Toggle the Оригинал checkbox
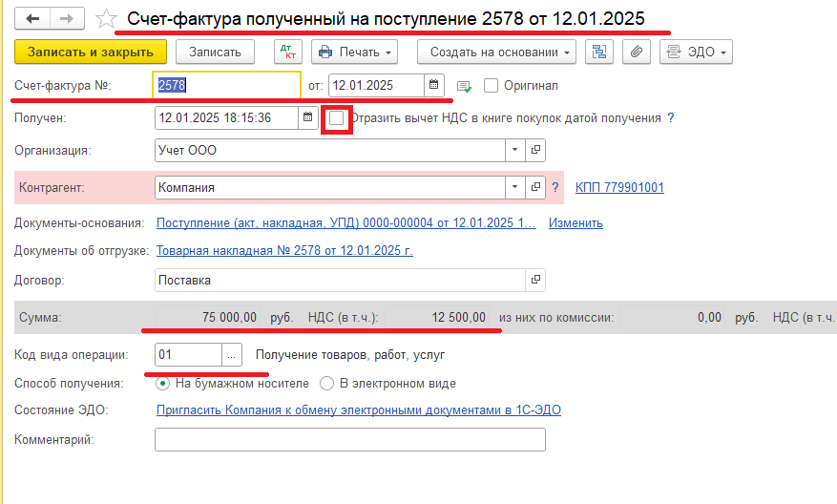 point(491,85)
